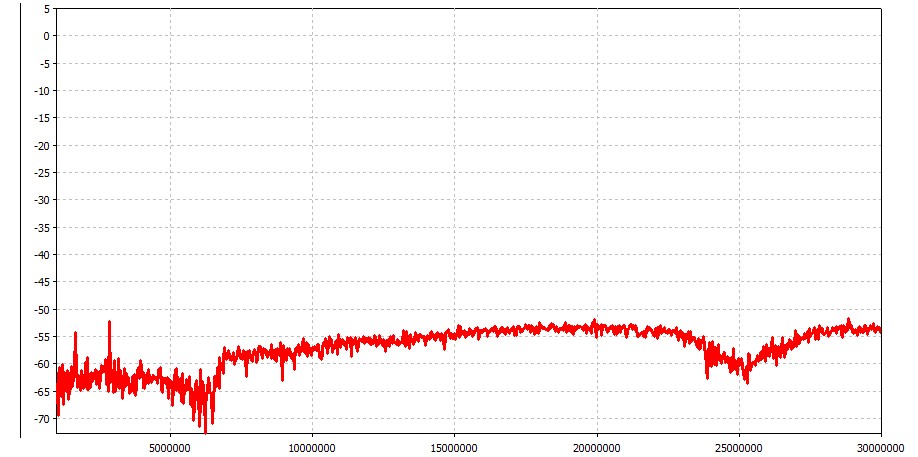Screen dimensions: 918x457
Task: Select the -25 y-axis tick label
Action: click(40, 173)
